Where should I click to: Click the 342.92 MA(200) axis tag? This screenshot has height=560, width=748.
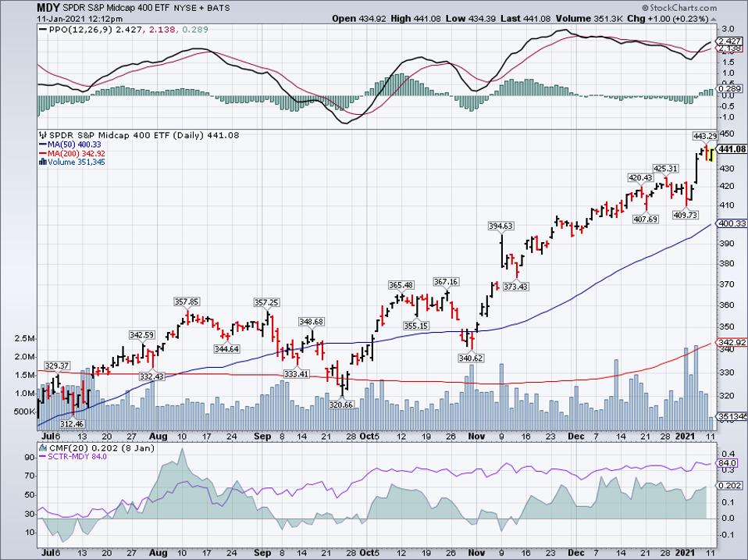pyautogui.click(x=732, y=343)
